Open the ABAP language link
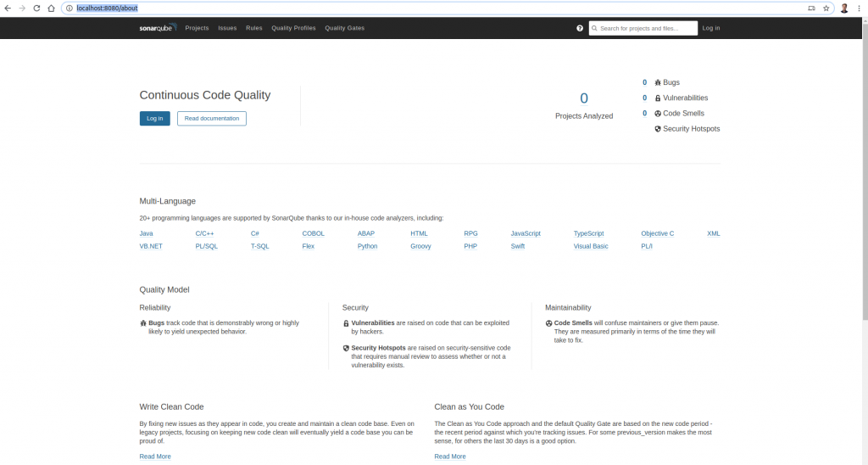This screenshot has width=868, height=465. pyautogui.click(x=366, y=234)
